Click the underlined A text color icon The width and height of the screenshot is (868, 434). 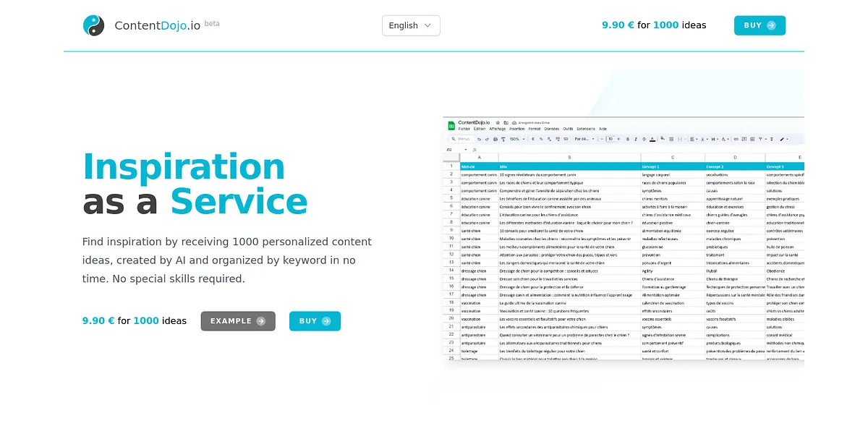point(652,139)
